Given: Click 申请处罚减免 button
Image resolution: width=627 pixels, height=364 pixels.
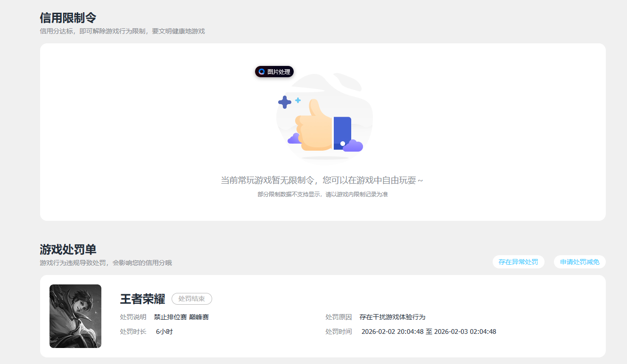Looking at the screenshot, I should pos(579,262).
